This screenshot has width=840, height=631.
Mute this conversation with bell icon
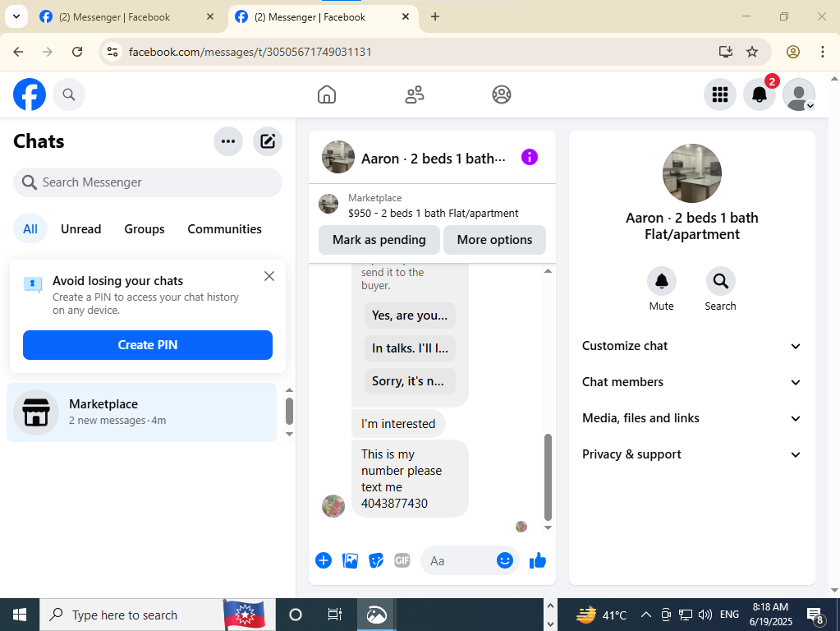pyautogui.click(x=662, y=281)
